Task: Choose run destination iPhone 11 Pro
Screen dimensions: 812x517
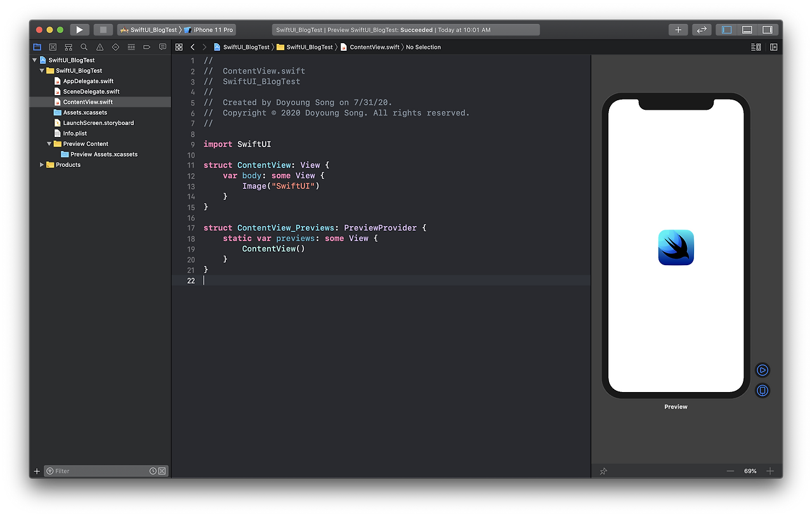Action: [x=210, y=30]
